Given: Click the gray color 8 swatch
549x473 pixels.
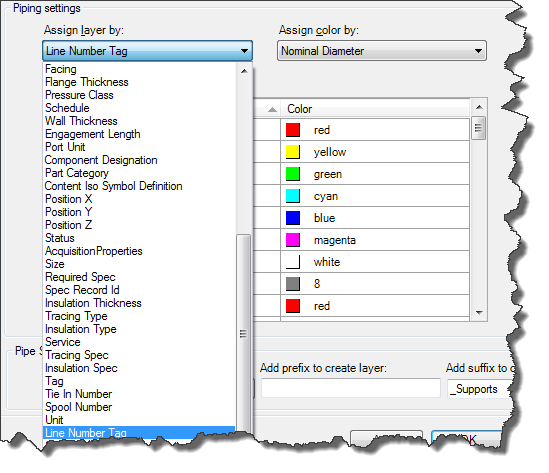Looking at the screenshot, I should (x=293, y=284).
